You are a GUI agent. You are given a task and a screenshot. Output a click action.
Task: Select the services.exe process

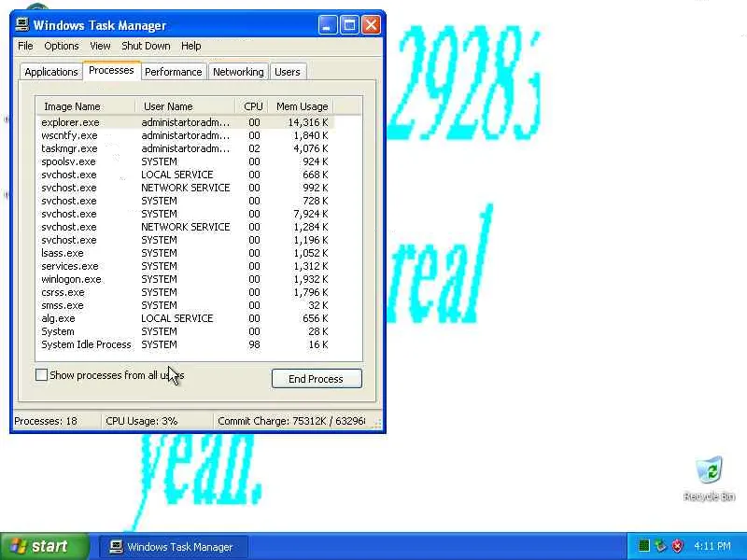tap(186, 266)
